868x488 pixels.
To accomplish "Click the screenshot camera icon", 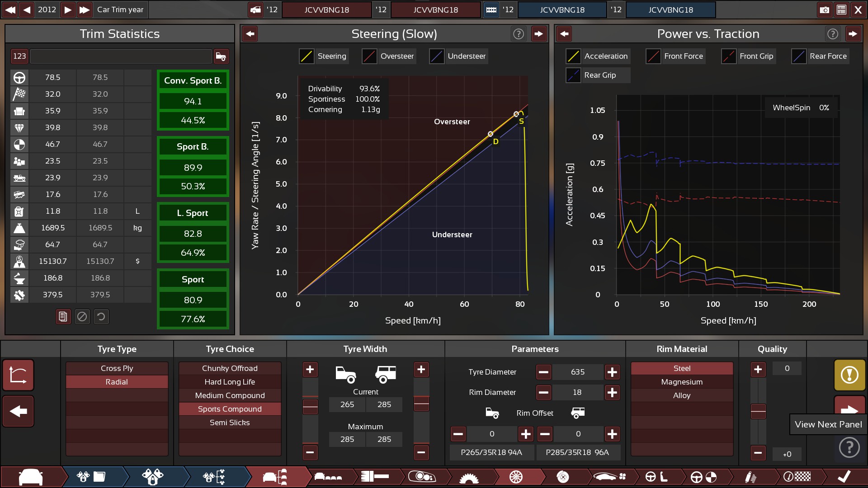I will click(x=825, y=9).
